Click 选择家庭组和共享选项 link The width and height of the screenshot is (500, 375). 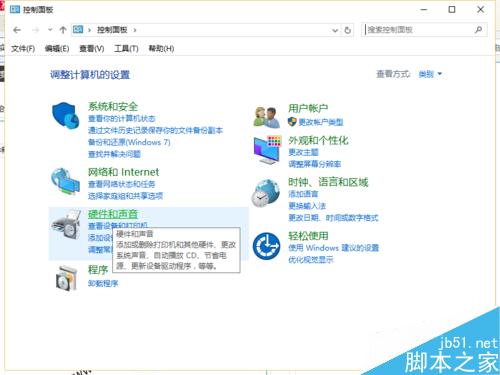coord(125,196)
